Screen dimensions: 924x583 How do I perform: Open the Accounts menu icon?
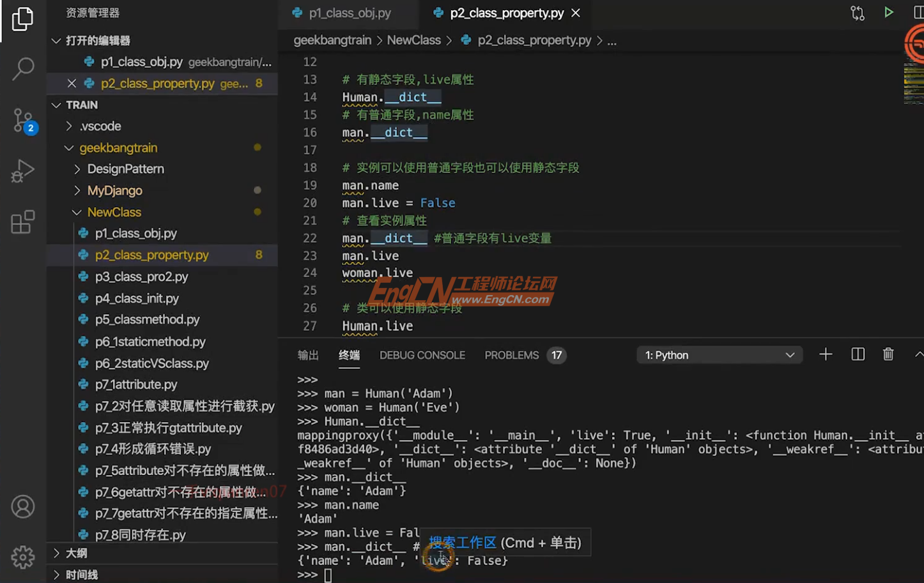pyautogui.click(x=23, y=506)
